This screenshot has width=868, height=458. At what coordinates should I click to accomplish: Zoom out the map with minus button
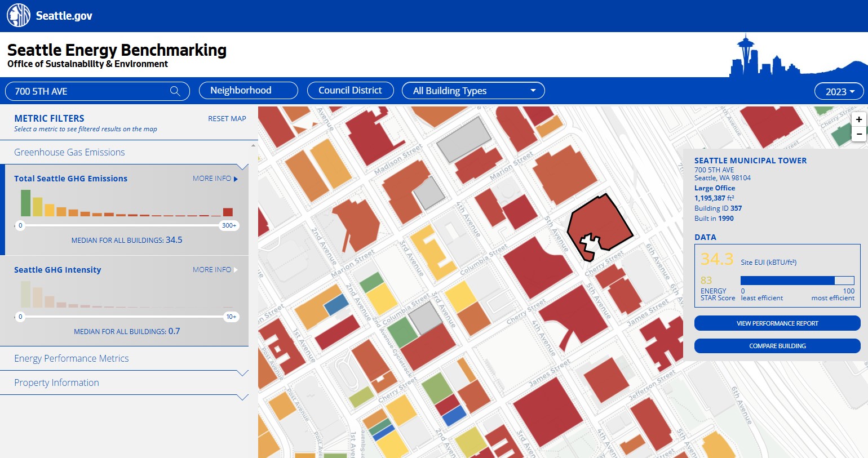coord(858,134)
